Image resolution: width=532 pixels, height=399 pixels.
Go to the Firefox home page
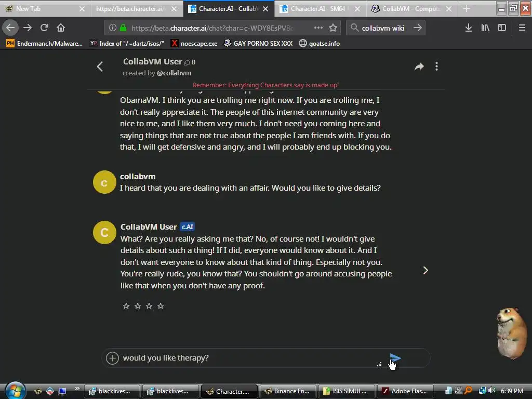pyautogui.click(x=61, y=28)
